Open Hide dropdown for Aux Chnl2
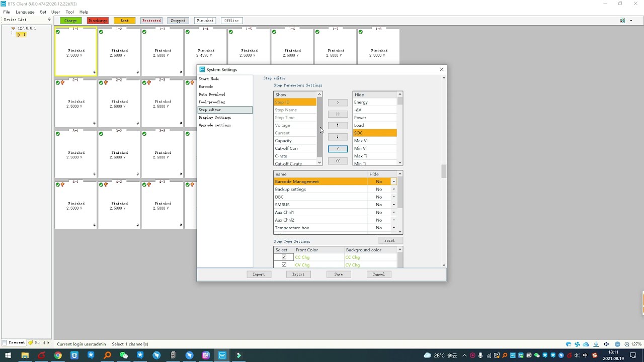The image size is (644, 362). [x=393, y=220]
